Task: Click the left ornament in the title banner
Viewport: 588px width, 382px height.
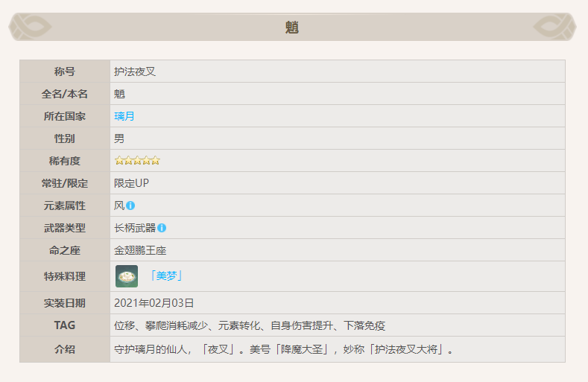Action: (31, 27)
